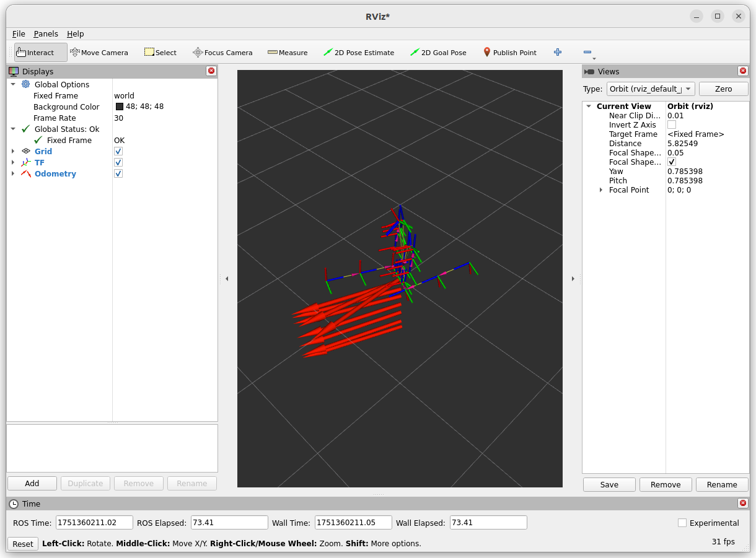Click the Add display button
Viewport: 756px width, 558px height.
[x=32, y=483]
